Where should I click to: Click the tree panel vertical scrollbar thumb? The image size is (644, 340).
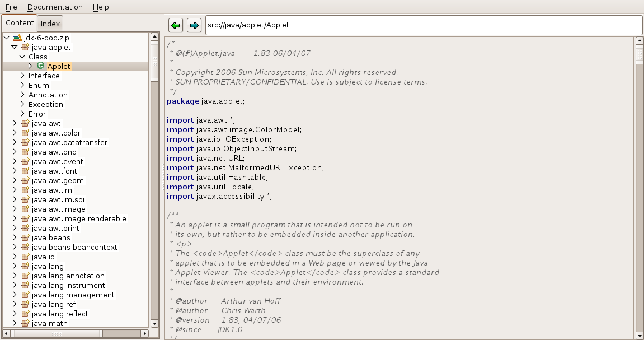[x=154, y=61]
